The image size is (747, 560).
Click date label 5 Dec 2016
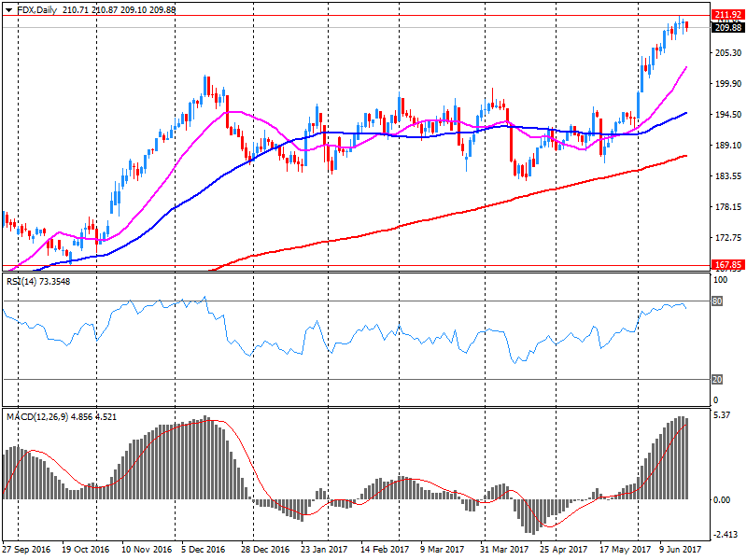click(203, 550)
